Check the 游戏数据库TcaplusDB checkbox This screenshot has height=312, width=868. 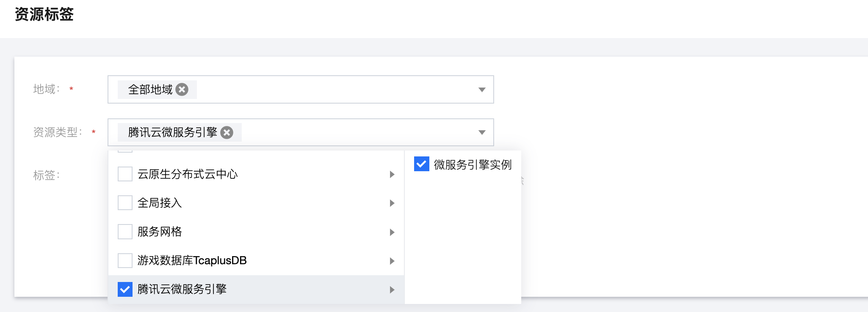click(x=125, y=260)
